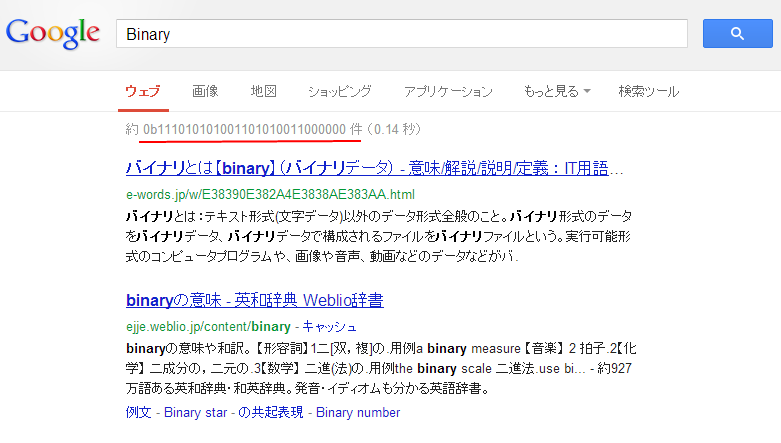Click the ejje.weblio.jp green URL
The height and width of the screenshot is (443, 781).
point(208,327)
